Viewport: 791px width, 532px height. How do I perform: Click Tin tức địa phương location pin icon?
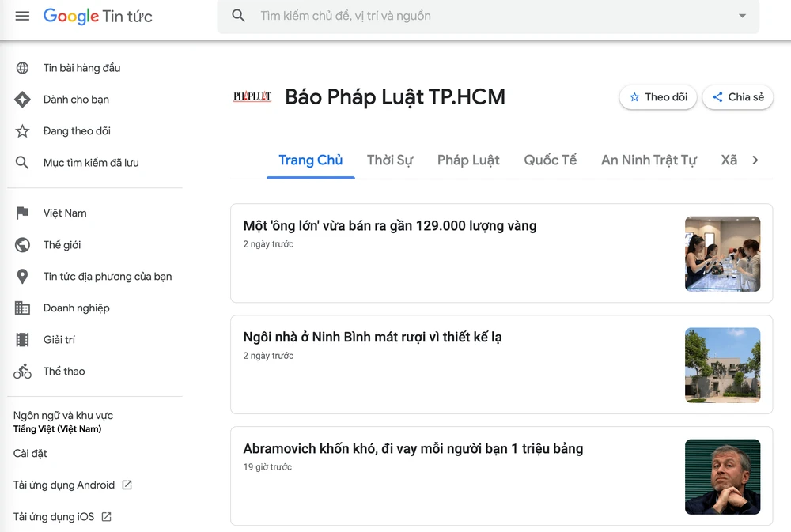pos(22,277)
